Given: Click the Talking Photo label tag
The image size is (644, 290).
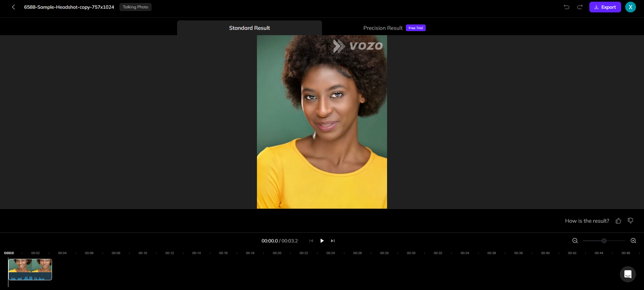Looking at the screenshot, I should 136,7.
